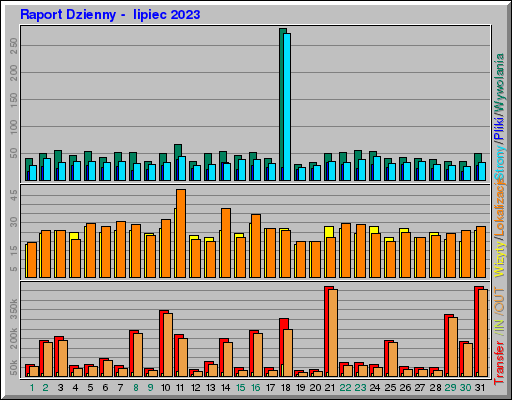Select day '7' on the x-axis
512x400 pixels.
120,388
